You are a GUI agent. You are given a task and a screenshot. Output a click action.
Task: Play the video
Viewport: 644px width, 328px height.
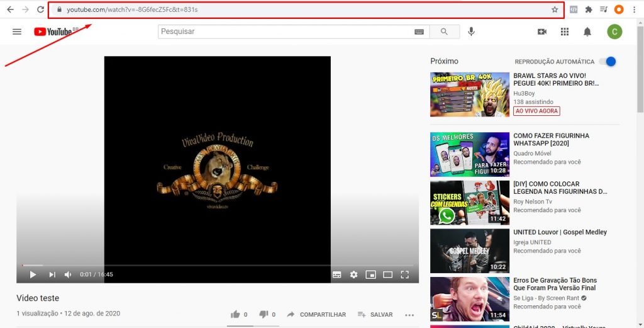(33, 274)
